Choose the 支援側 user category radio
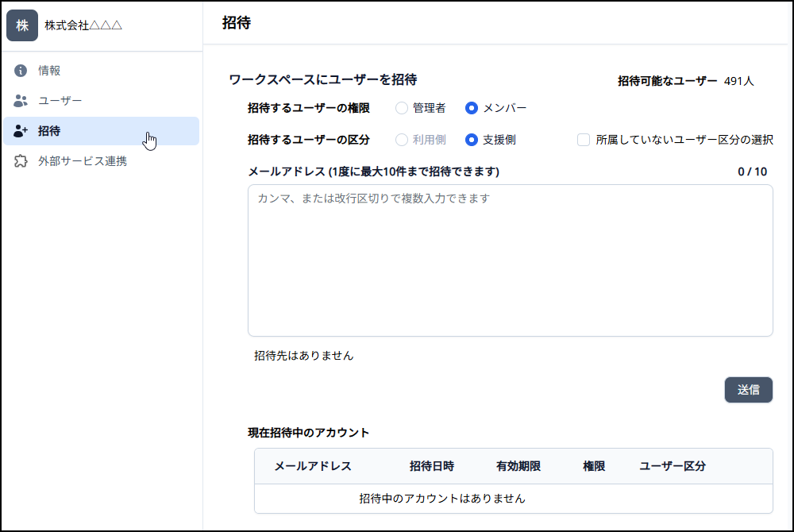 pyautogui.click(x=472, y=140)
